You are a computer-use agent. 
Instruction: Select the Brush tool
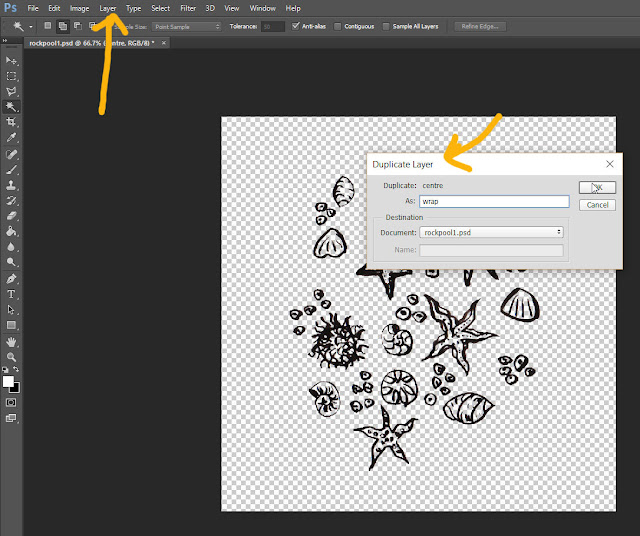tap(11, 170)
